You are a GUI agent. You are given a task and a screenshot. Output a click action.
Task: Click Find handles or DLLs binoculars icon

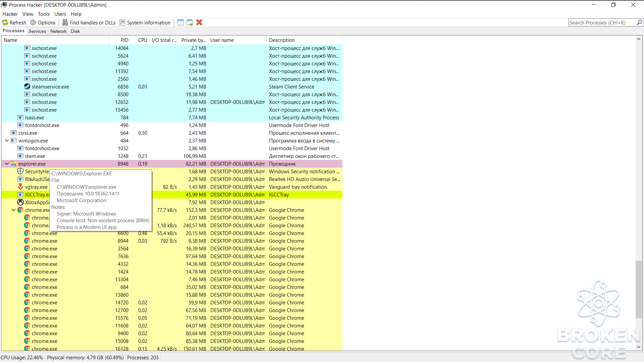[x=65, y=22]
